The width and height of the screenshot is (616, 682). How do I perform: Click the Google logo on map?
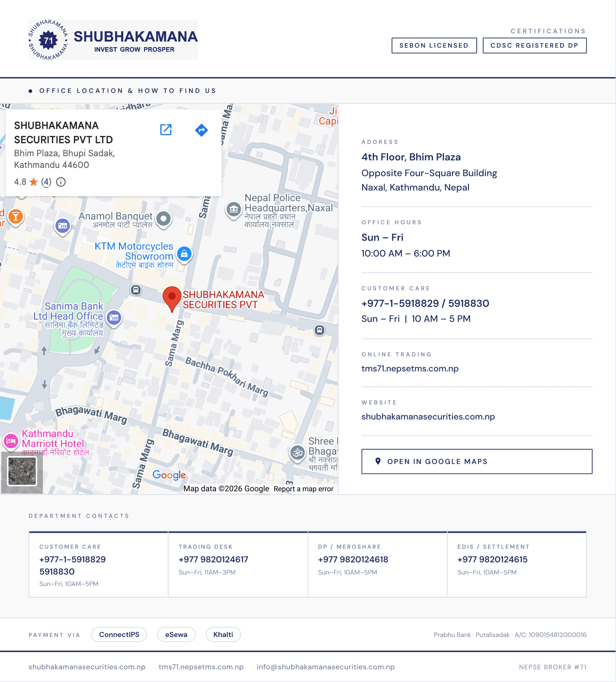pyautogui.click(x=169, y=475)
